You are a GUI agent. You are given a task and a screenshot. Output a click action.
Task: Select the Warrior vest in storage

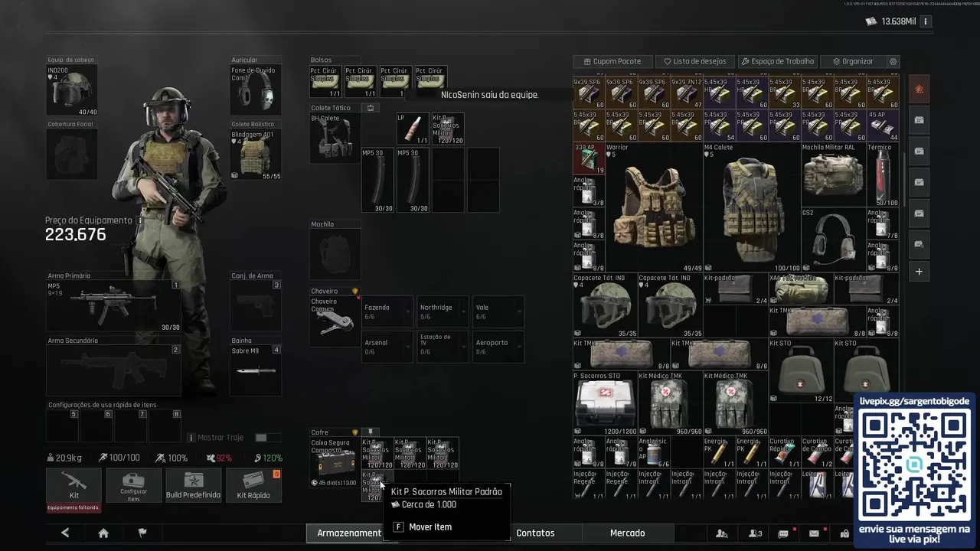click(x=655, y=207)
